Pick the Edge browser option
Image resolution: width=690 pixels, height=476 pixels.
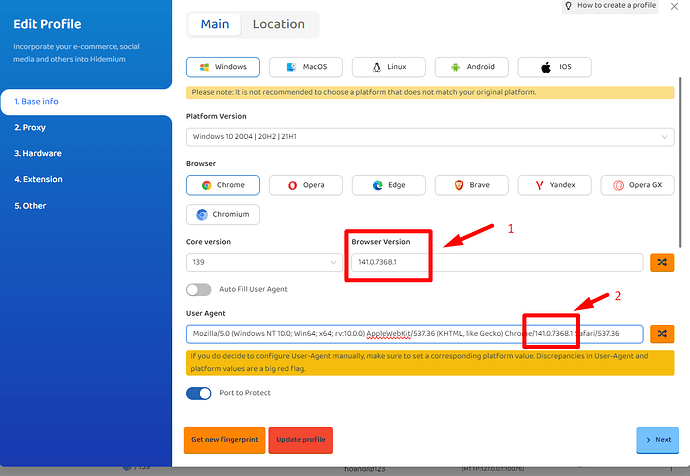coord(389,185)
